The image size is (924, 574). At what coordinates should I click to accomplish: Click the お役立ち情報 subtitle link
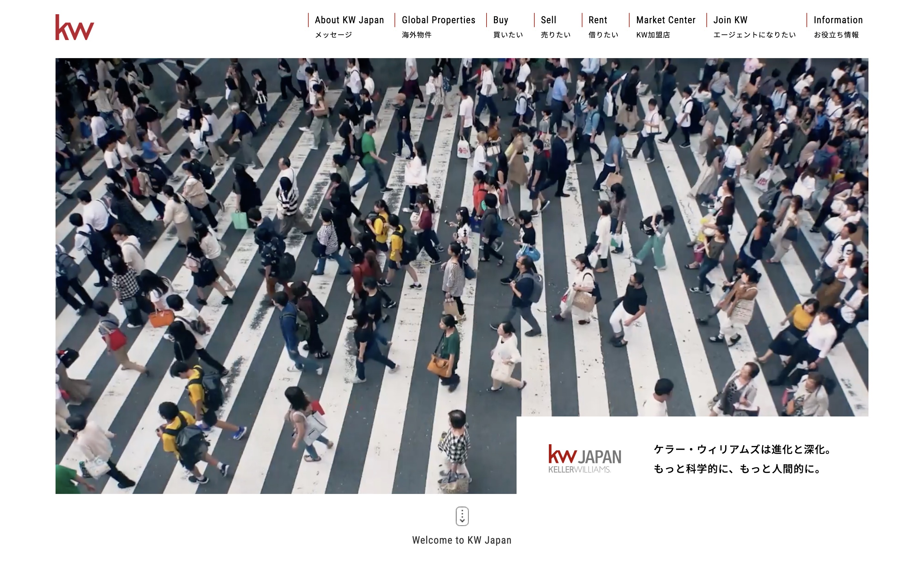coord(836,35)
